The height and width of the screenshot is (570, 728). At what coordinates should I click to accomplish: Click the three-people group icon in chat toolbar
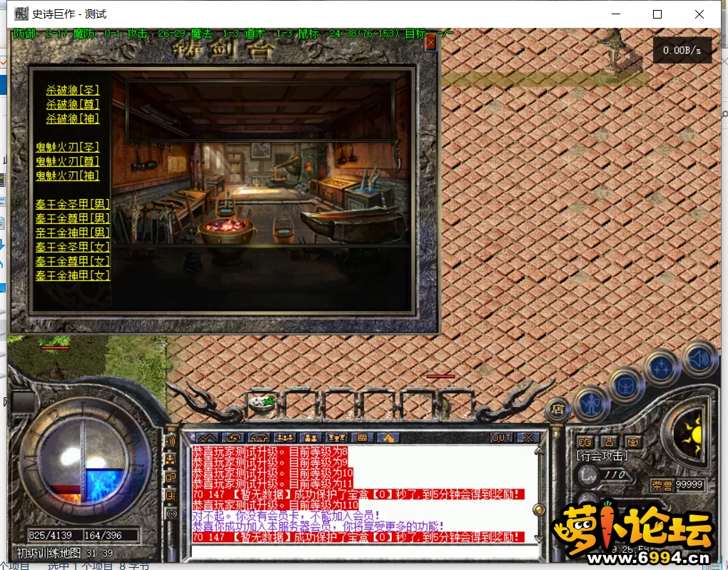coord(285,438)
